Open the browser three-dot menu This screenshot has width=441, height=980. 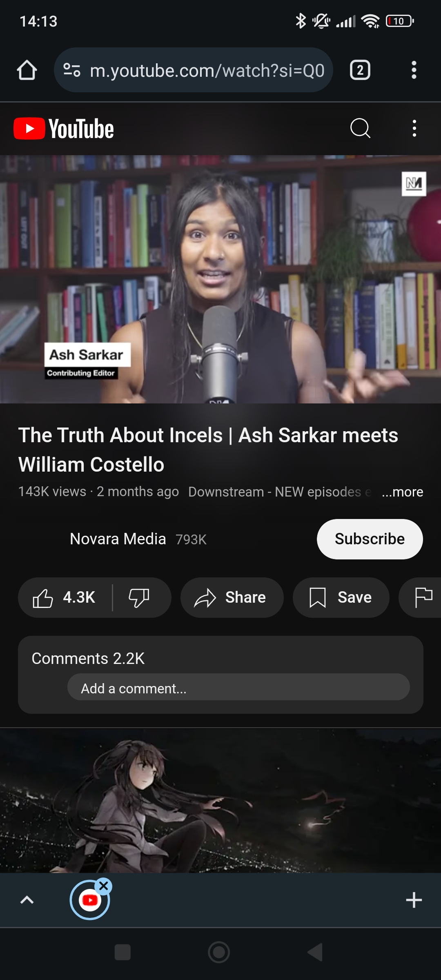coord(414,70)
